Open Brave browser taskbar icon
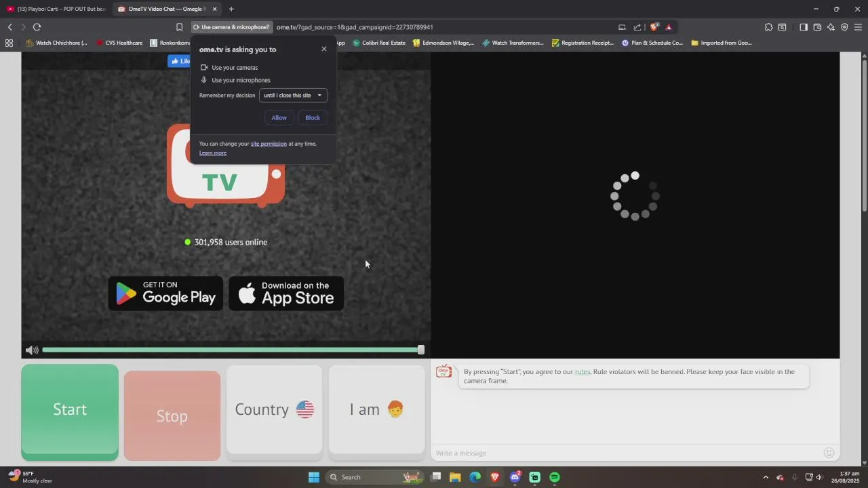This screenshot has width=868, height=488. tap(495, 477)
